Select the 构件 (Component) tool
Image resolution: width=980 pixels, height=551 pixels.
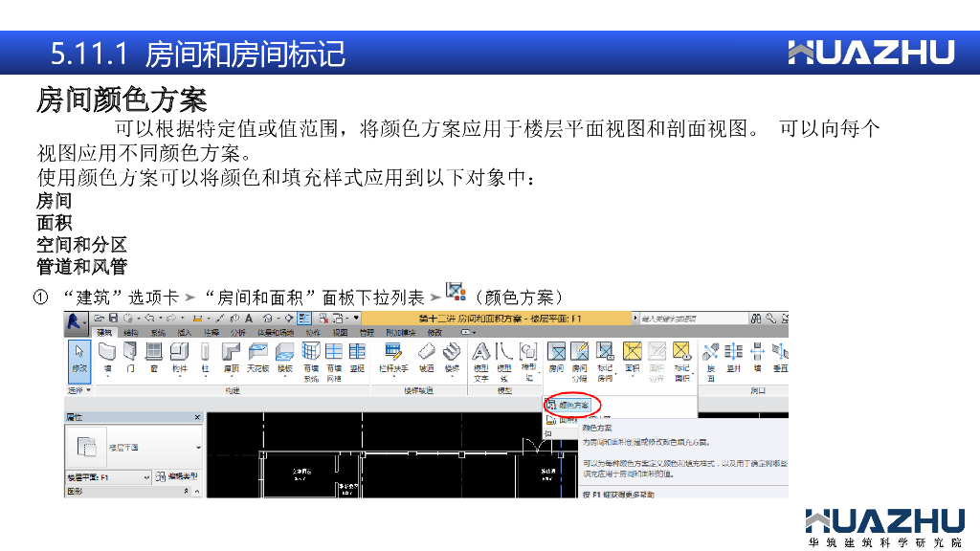[x=179, y=359]
